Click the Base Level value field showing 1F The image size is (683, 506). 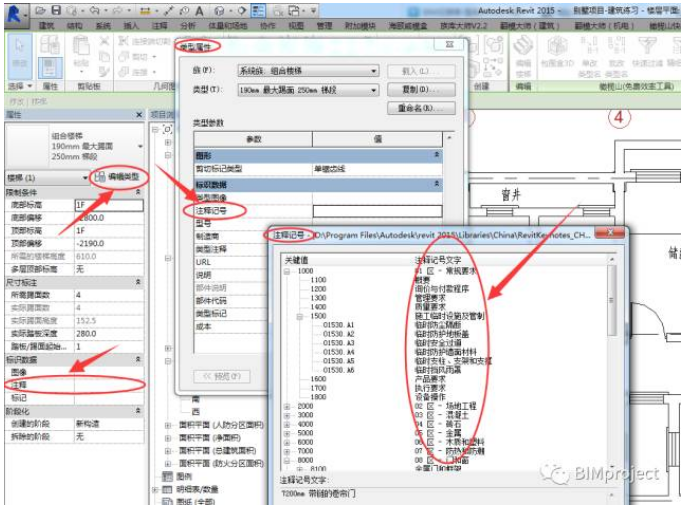109,205
